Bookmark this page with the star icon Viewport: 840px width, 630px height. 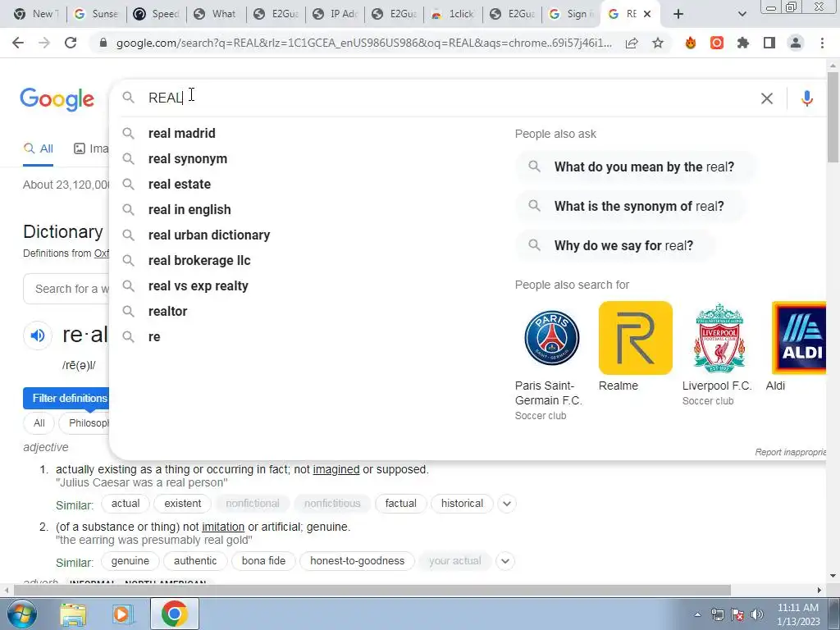point(658,43)
